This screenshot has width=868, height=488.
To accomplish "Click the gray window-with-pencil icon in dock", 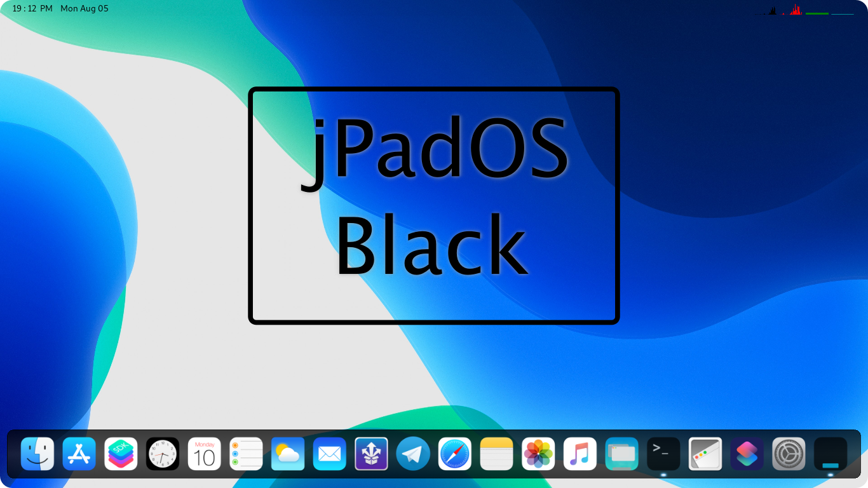I will pos(705,454).
